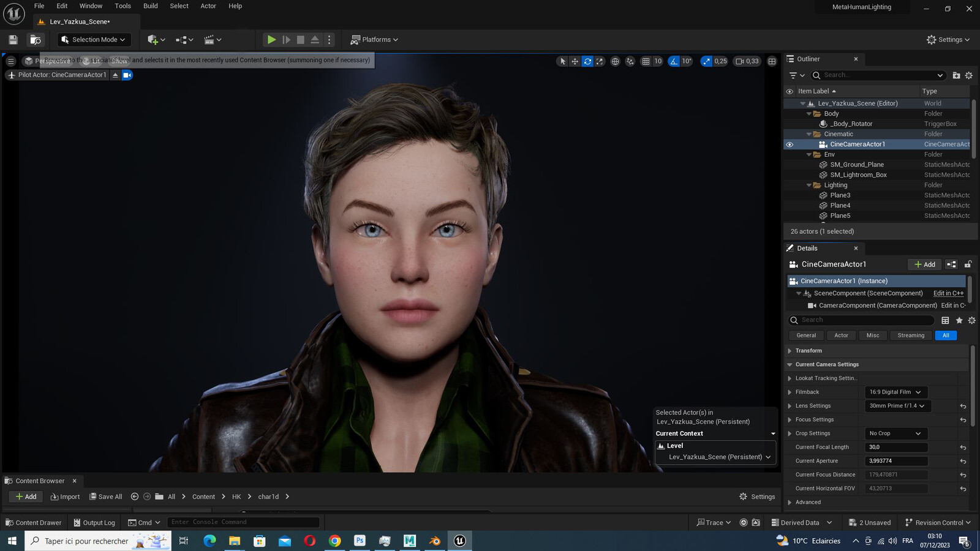
Task: Open Outliner filter options
Action: [x=797, y=75]
